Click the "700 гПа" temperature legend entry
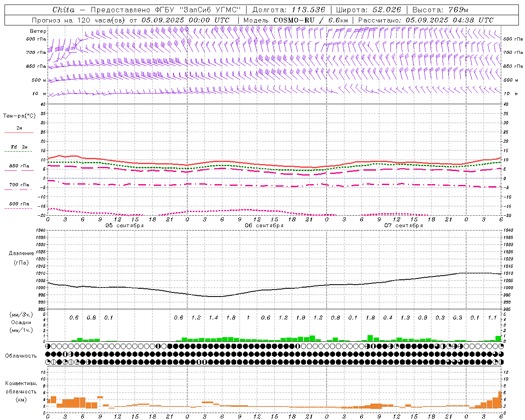The height and width of the screenshot is (420, 525). point(19,185)
